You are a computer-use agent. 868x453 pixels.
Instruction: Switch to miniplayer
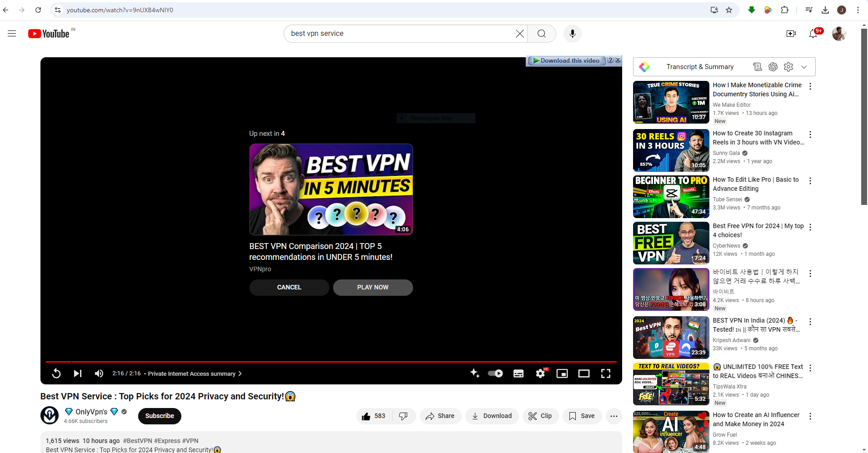pyautogui.click(x=562, y=373)
